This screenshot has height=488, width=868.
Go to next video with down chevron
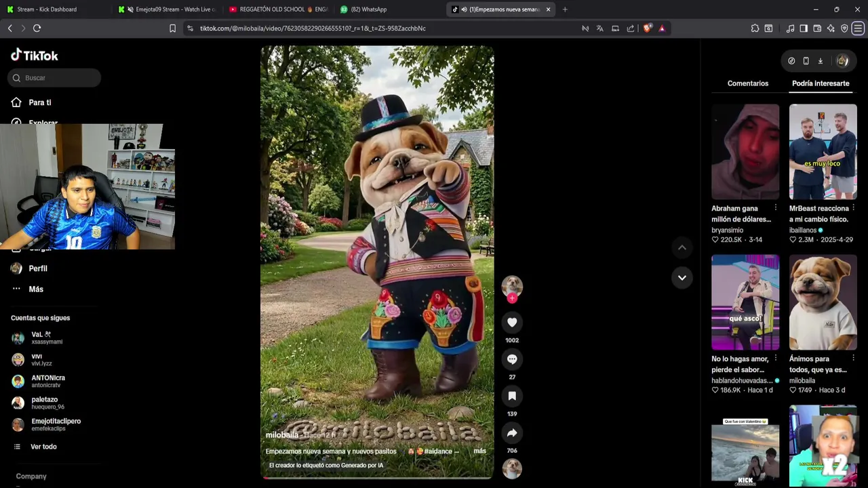(682, 277)
